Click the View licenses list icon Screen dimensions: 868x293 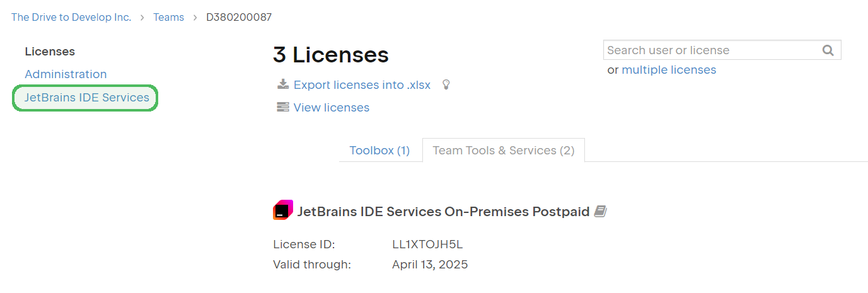coord(283,107)
